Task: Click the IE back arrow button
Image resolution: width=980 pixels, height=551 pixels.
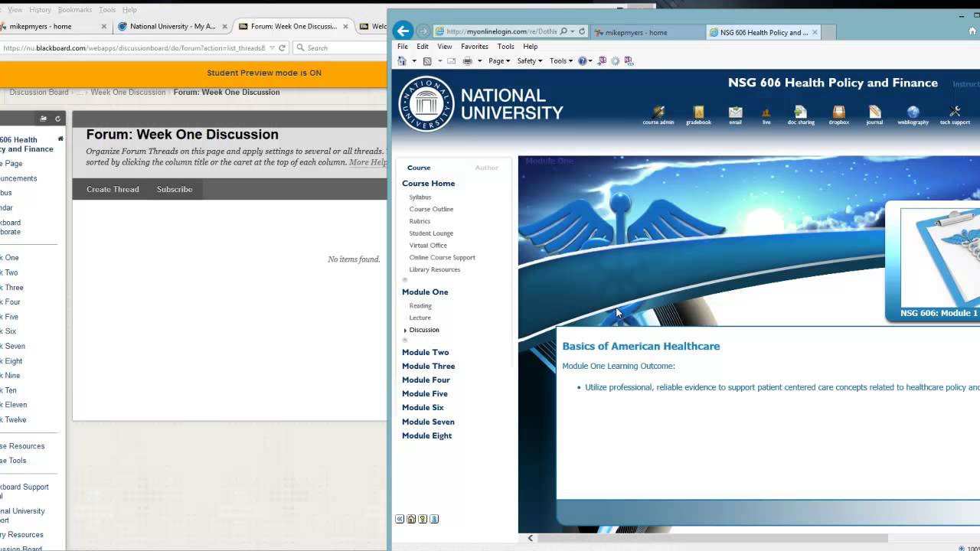Action: point(403,31)
